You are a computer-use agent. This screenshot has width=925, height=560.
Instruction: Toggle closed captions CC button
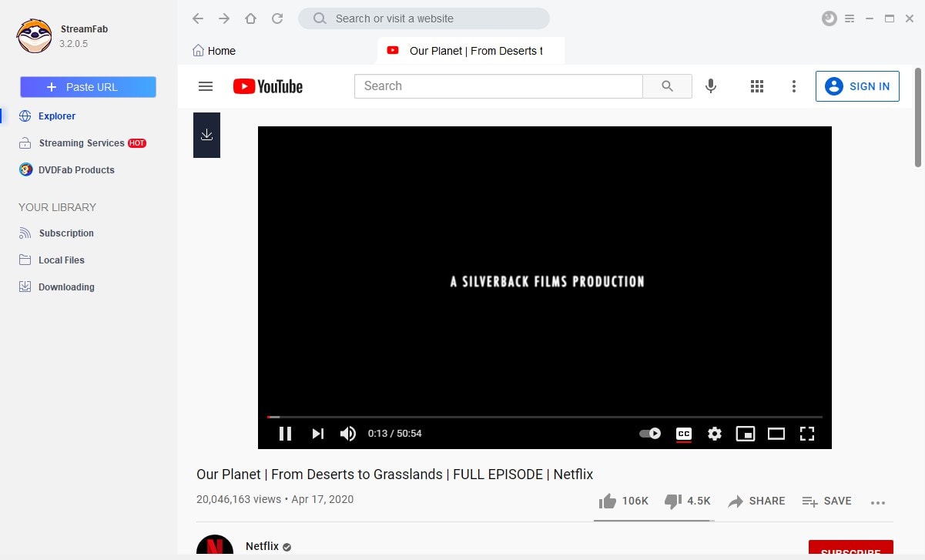click(x=683, y=434)
